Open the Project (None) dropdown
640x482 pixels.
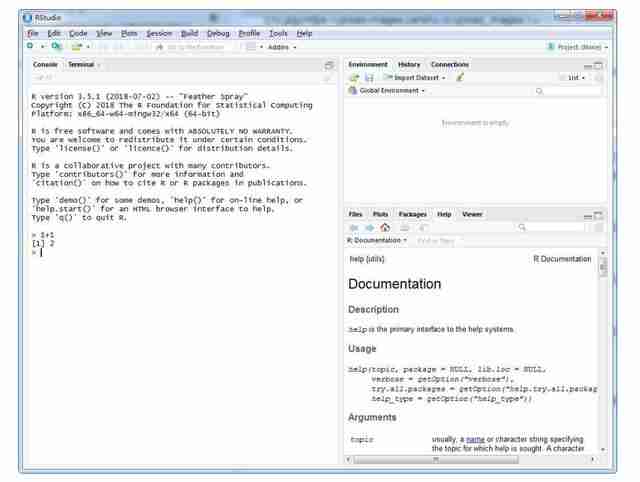pos(583,47)
